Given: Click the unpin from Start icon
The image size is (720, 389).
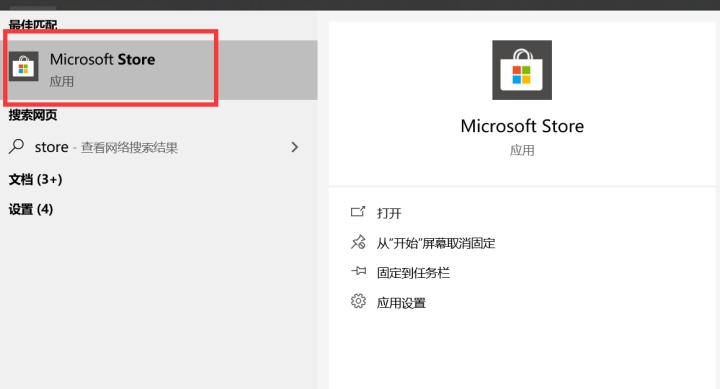Looking at the screenshot, I should (358, 242).
